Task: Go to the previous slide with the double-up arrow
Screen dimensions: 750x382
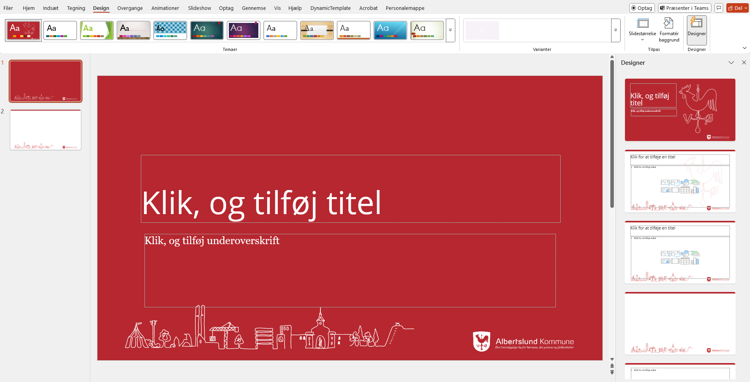Action: tap(612, 366)
